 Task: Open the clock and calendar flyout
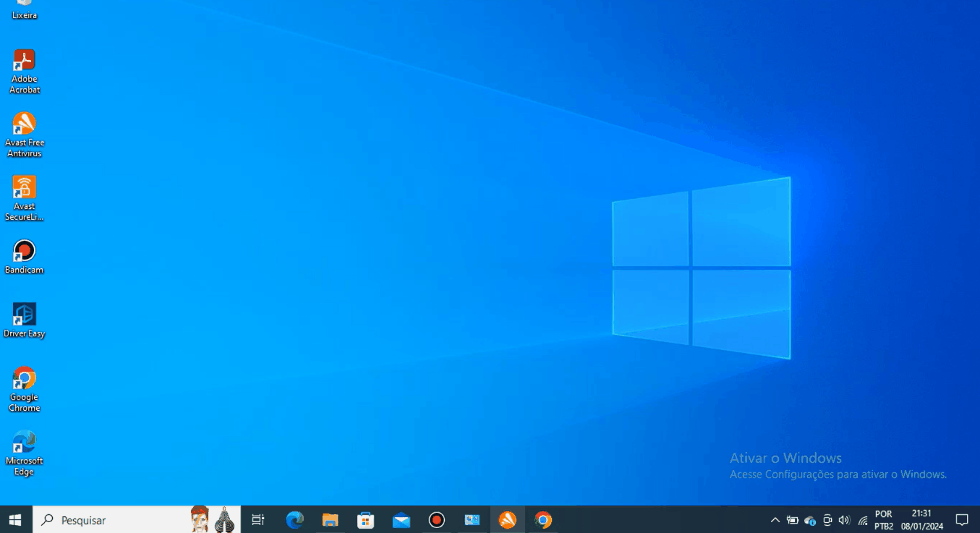(921, 520)
